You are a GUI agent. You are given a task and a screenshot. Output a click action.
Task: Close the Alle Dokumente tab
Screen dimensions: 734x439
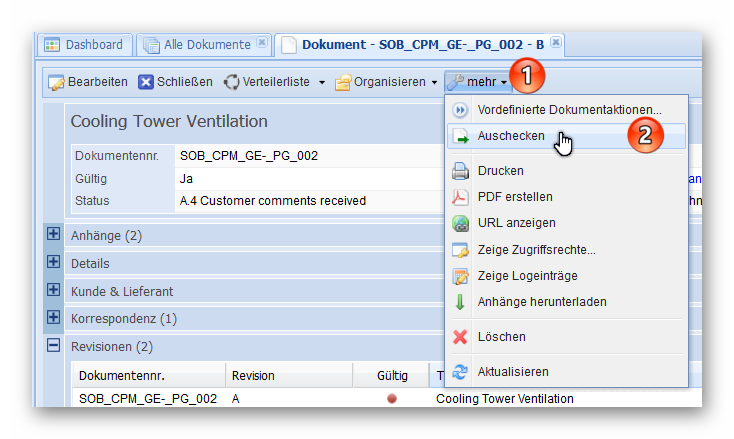[x=261, y=43]
